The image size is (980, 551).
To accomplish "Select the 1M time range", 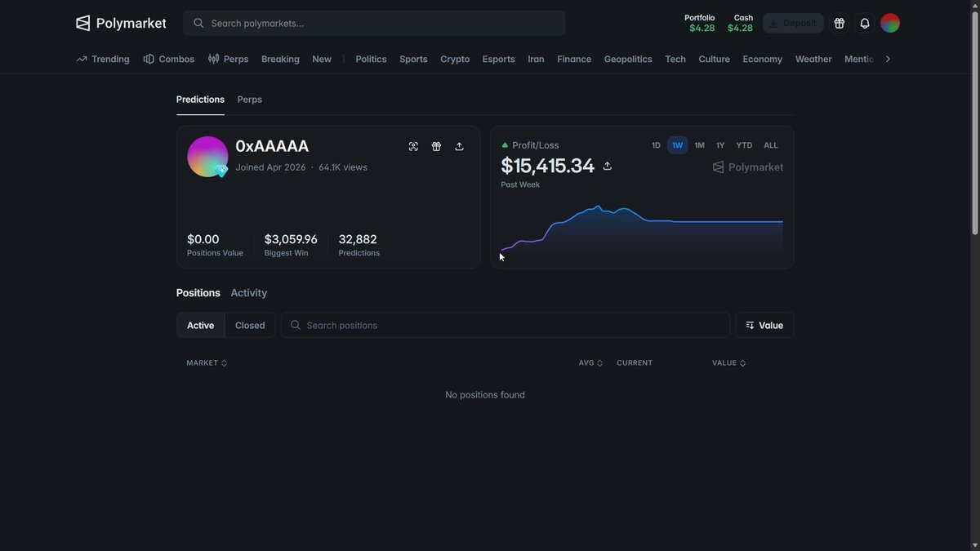I will pyautogui.click(x=699, y=145).
